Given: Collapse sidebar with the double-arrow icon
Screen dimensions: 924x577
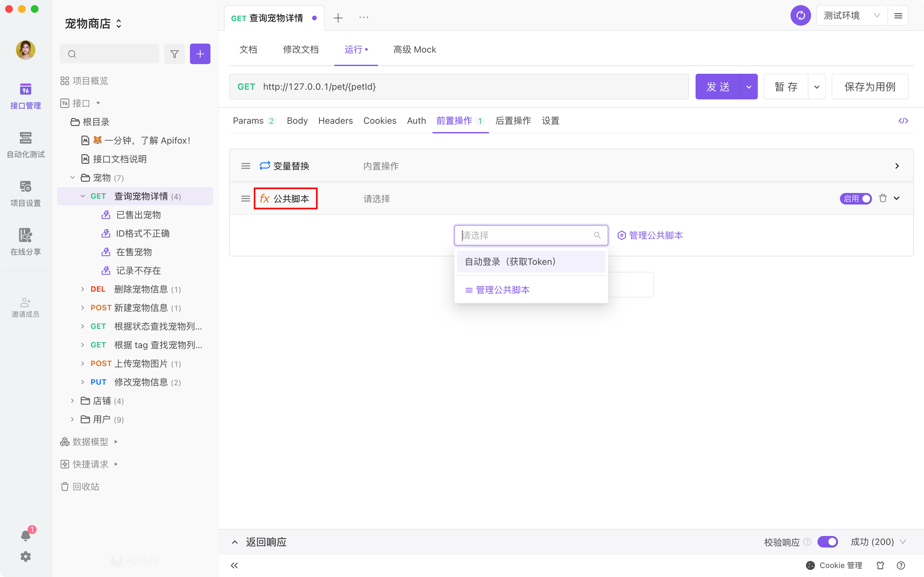Looking at the screenshot, I should click(x=235, y=565).
